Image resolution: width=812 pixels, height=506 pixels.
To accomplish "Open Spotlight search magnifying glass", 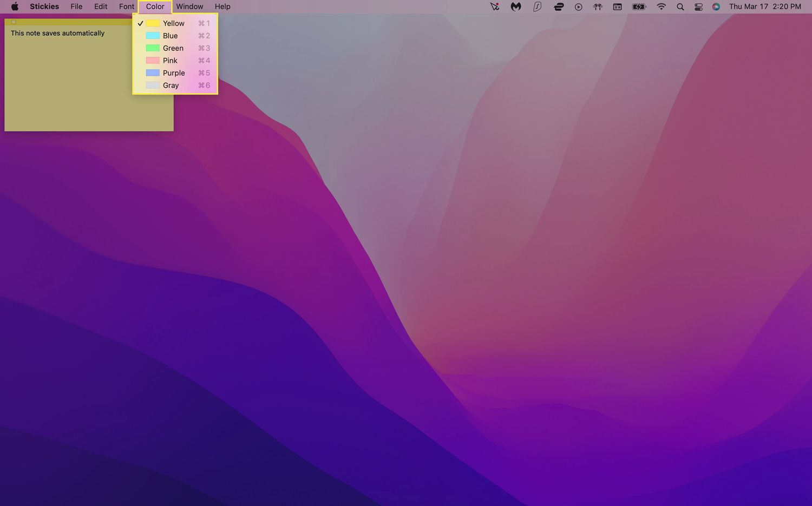I will click(x=680, y=6).
